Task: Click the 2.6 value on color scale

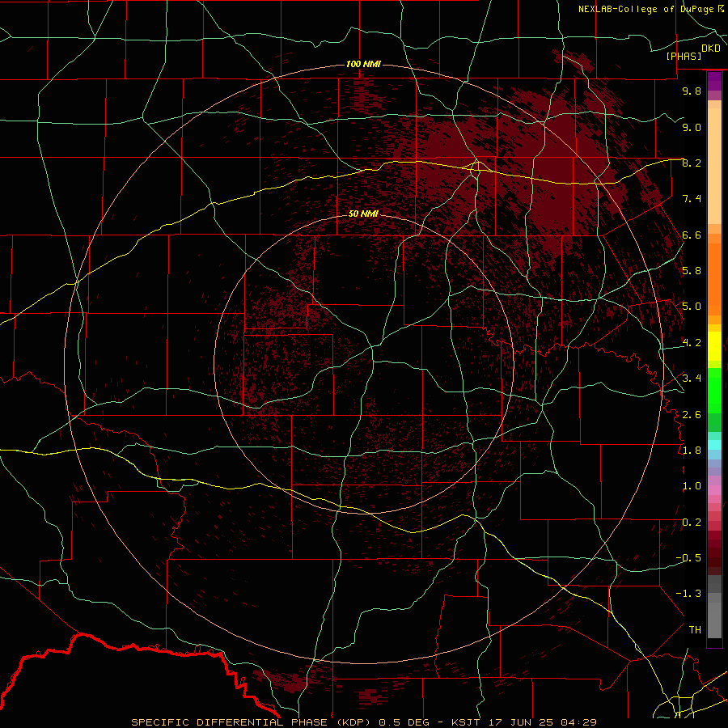Action: (692, 415)
